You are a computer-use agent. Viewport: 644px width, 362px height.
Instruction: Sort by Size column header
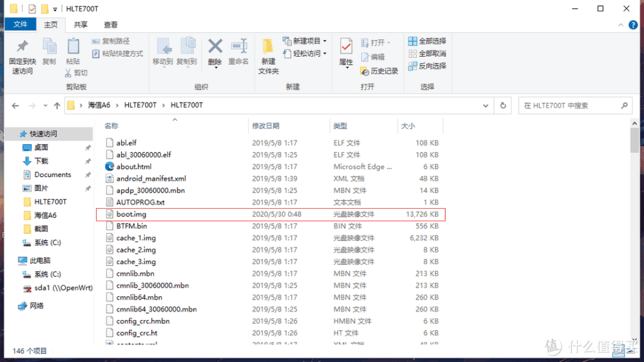pos(408,126)
